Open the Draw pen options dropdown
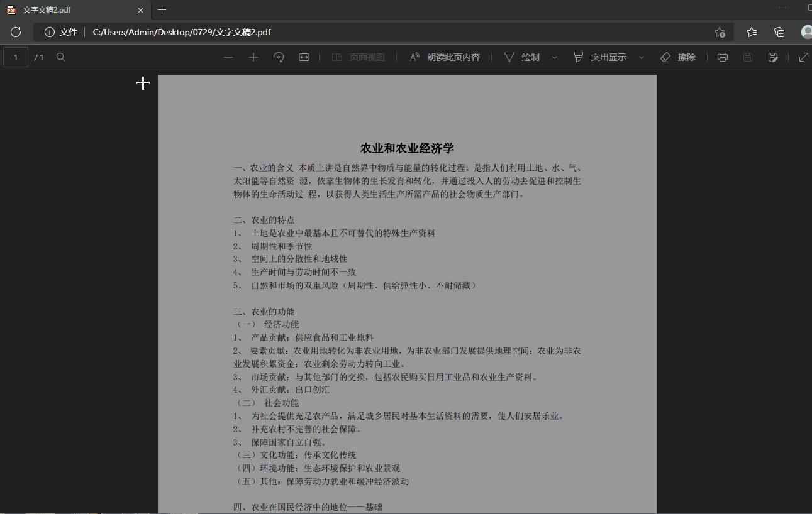 click(x=554, y=57)
